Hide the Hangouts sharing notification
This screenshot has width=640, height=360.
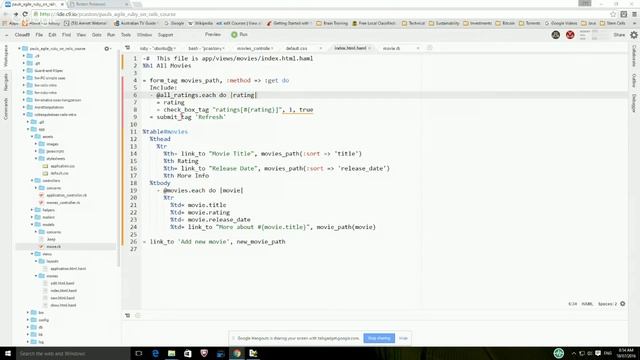click(x=403, y=338)
